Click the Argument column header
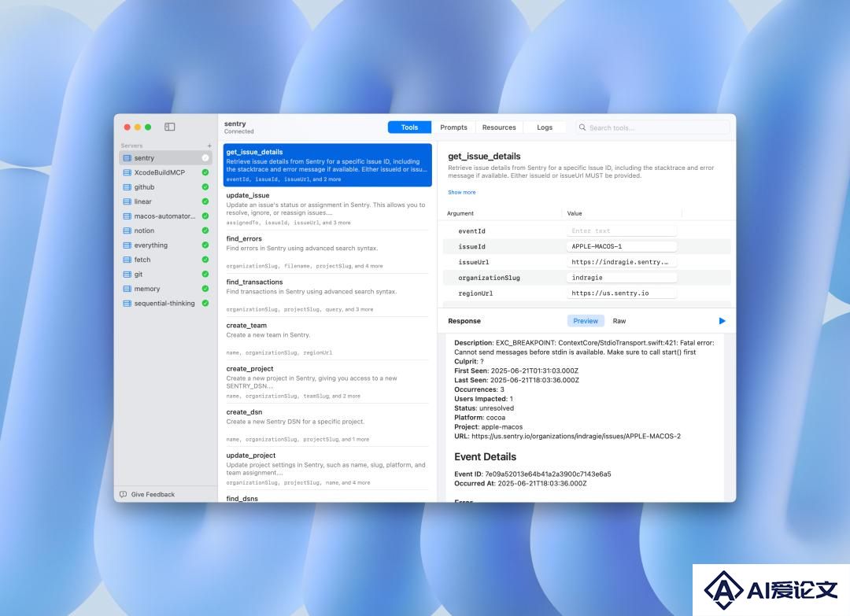850x616 pixels. coord(460,213)
